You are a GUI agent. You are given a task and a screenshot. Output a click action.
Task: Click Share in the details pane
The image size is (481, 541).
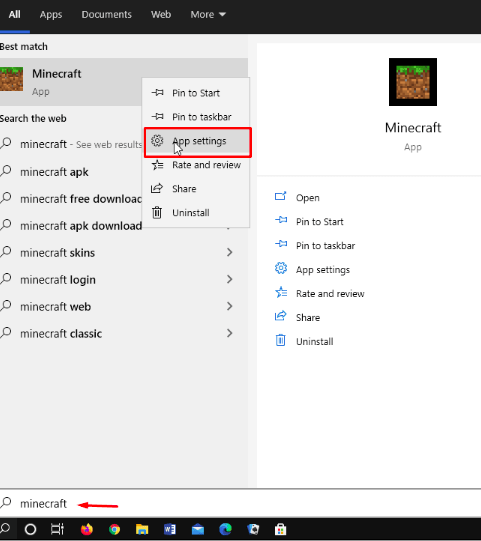click(x=308, y=317)
